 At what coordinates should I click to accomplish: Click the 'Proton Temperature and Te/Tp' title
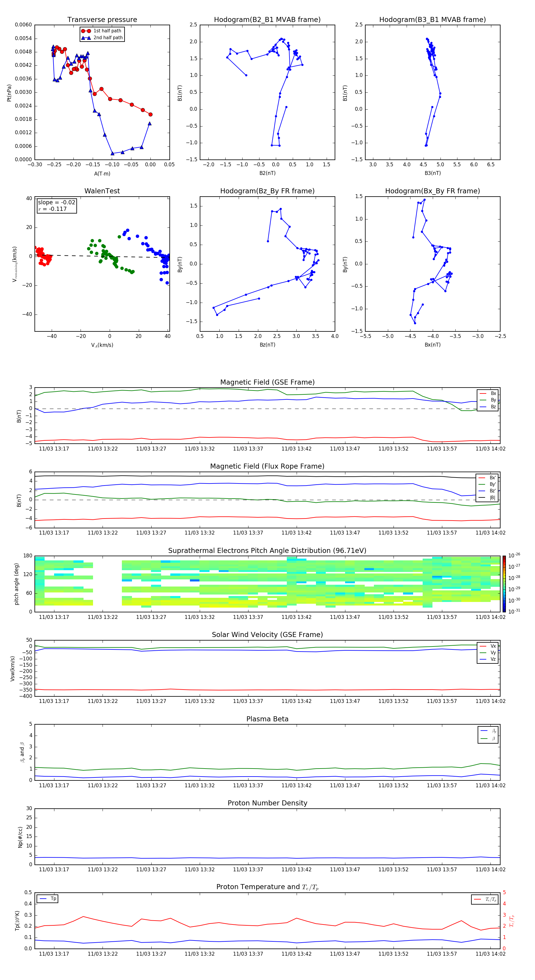267,887
